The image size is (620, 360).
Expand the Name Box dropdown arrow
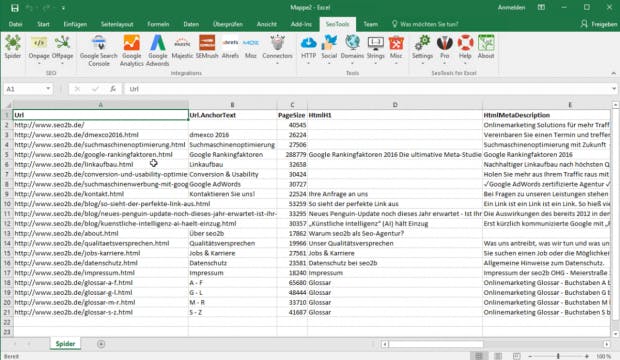click(48, 89)
